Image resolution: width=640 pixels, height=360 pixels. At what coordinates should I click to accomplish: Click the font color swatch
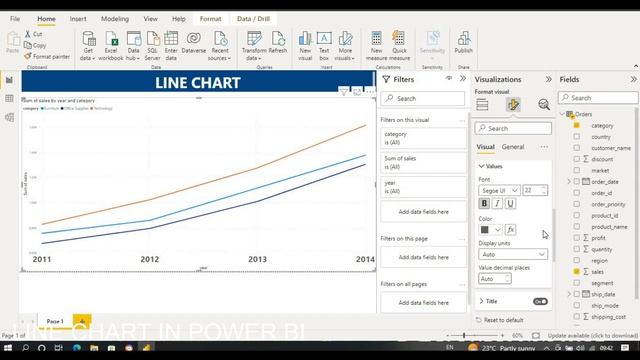[485, 230]
